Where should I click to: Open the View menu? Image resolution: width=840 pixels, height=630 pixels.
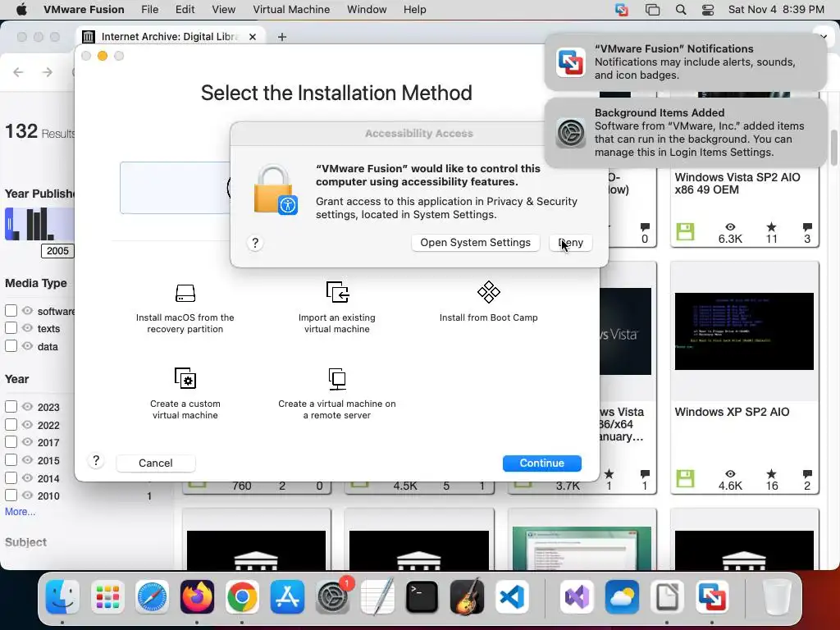pyautogui.click(x=223, y=10)
